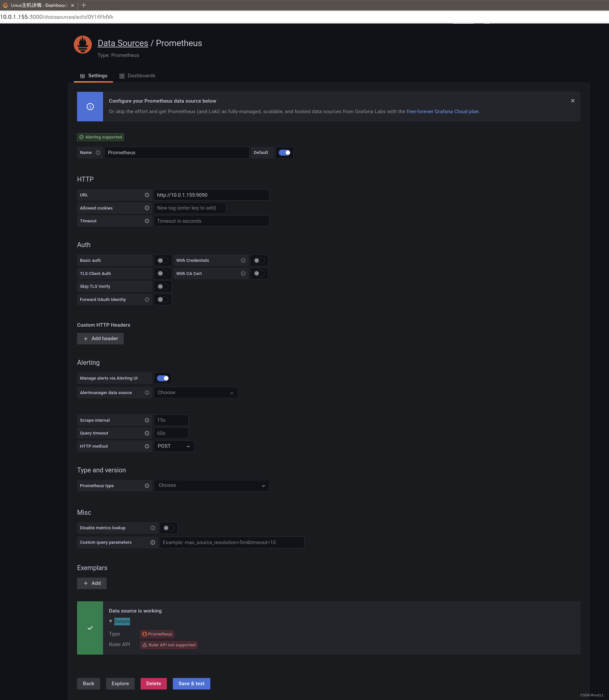This screenshot has height=700, width=609.
Task: Enable TLS Client Auth switch
Action: (x=163, y=273)
